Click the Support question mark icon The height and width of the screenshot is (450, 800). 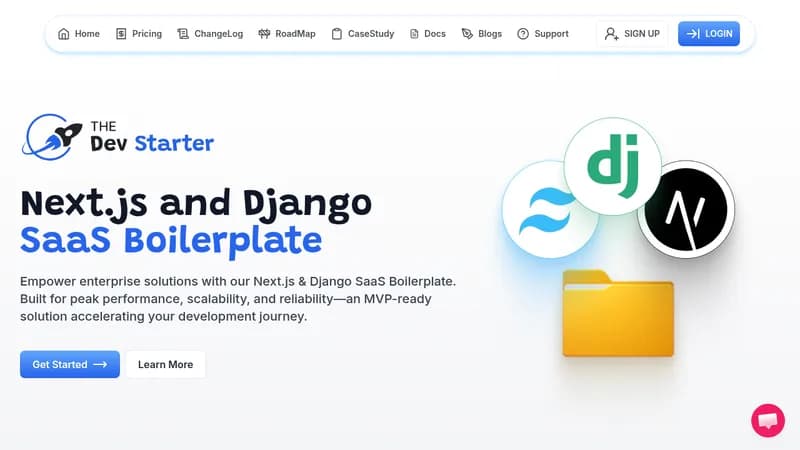pos(523,34)
